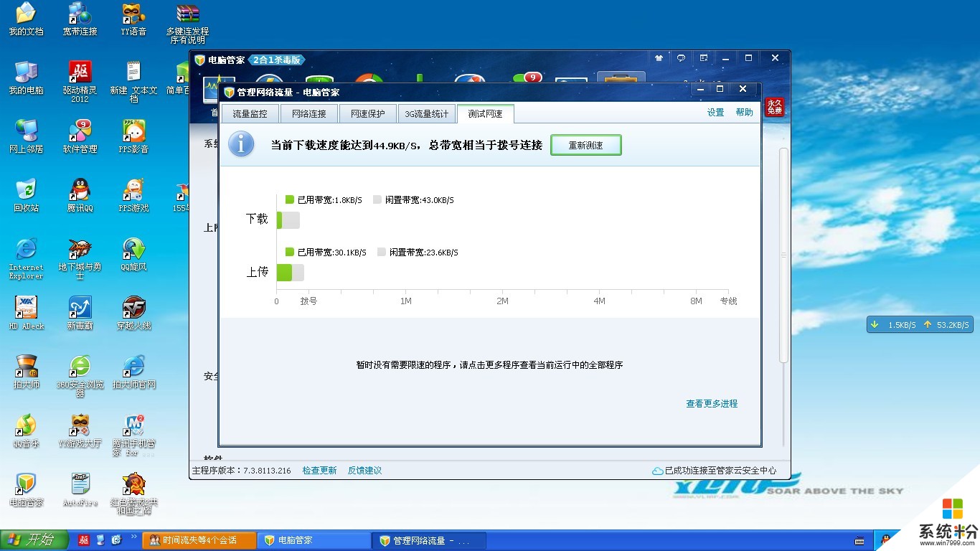Launch PPS影音 desktop icon

click(x=133, y=136)
